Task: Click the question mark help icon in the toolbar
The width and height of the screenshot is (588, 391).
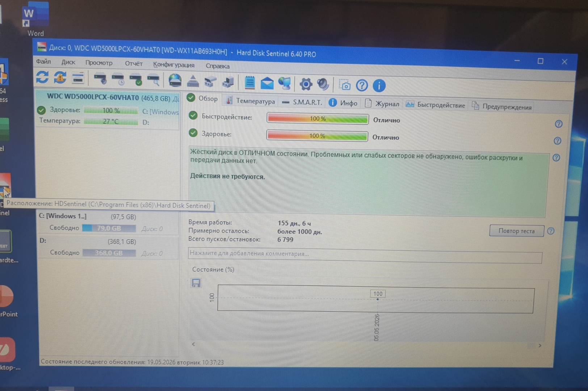Action: [x=362, y=85]
